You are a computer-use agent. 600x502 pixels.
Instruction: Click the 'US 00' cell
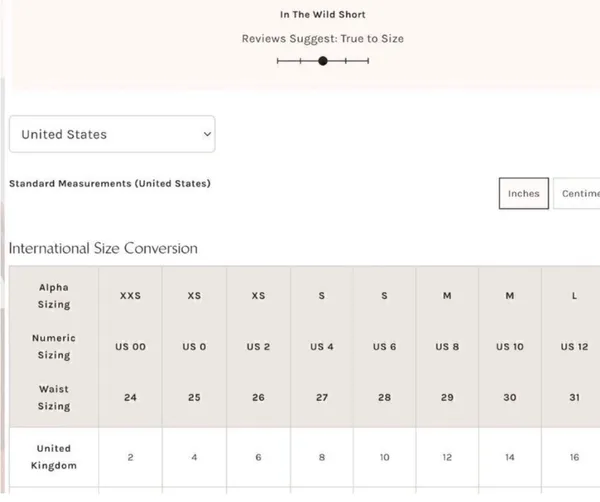pos(130,347)
